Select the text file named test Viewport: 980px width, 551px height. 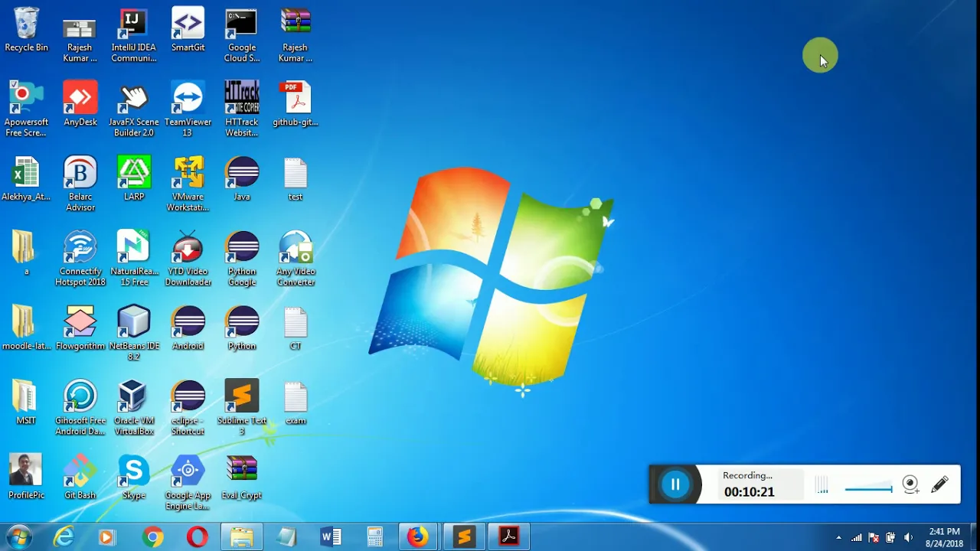pos(296,179)
